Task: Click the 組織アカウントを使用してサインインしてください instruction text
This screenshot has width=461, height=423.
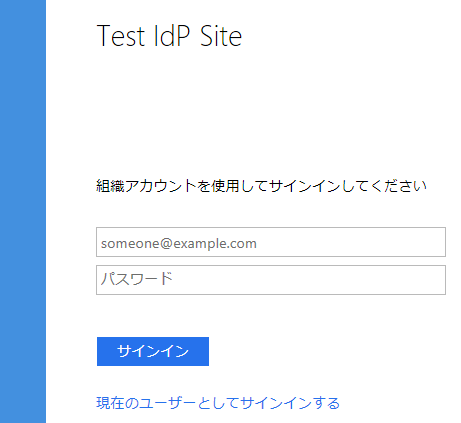Action: pyautogui.click(x=261, y=186)
